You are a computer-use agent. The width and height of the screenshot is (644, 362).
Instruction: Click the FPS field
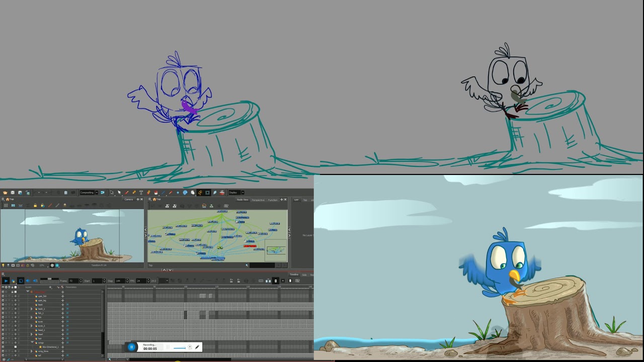141,281
